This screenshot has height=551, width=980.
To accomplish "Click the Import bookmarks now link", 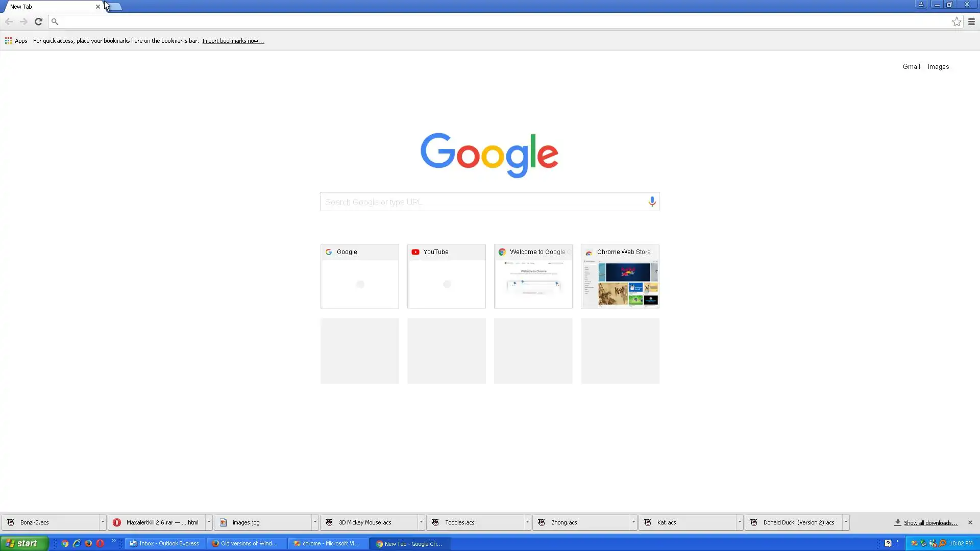I will pos(233,41).
